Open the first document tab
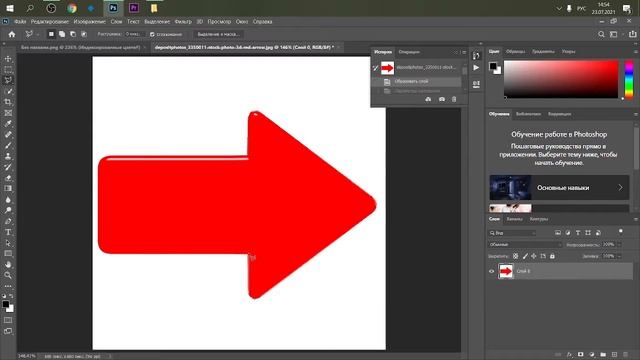Screen dimensions: 640x360 [x=80, y=47]
